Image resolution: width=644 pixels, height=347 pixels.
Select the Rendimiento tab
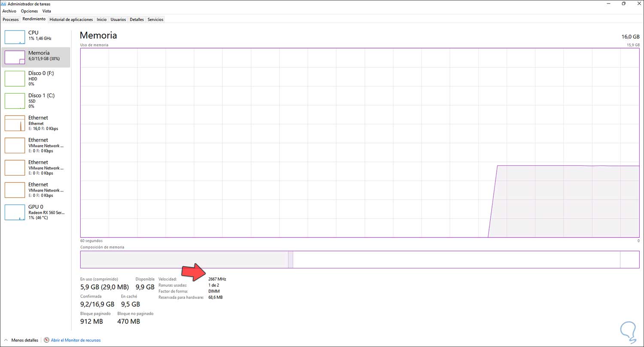click(34, 19)
